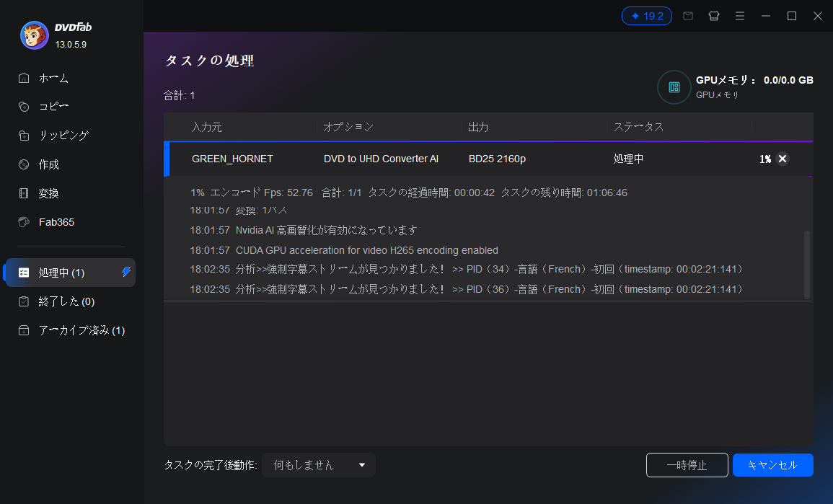833x504 pixels.
Task: Cancel GREEN_HORNET task with its X icon
Action: point(783,159)
